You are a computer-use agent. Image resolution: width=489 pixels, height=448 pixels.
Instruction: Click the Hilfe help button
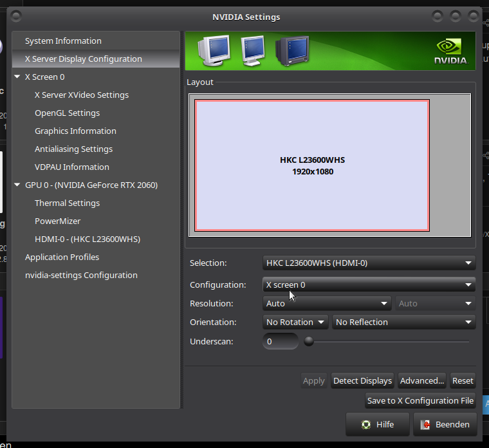coord(377,424)
